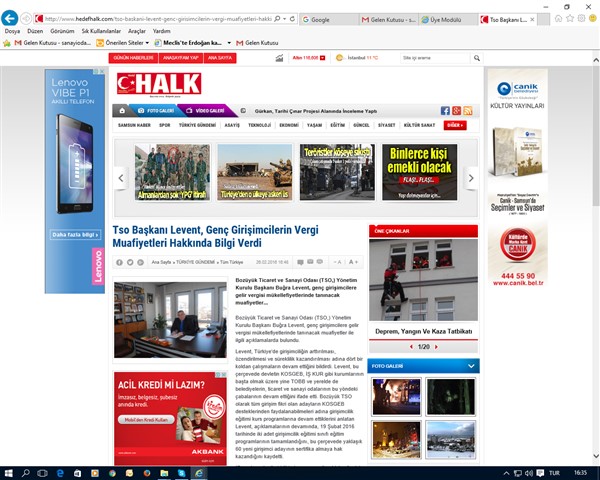The height and width of the screenshot is (480, 600).
Task: Share article via Twitter circle icon
Action: 130,262
